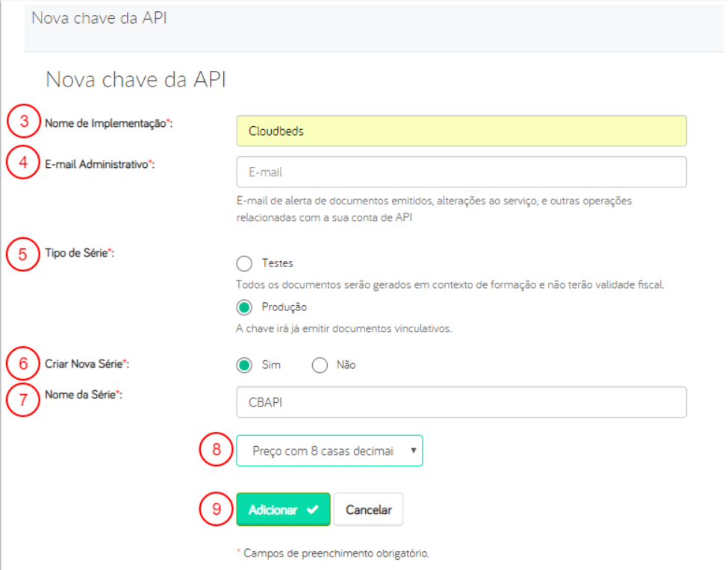The height and width of the screenshot is (570, 728).
Task: Select the Produção radio option
Action: (x=244, y=307)
